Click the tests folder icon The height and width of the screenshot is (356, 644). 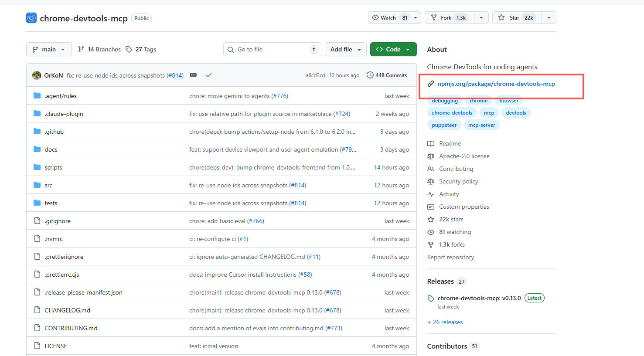37,203
